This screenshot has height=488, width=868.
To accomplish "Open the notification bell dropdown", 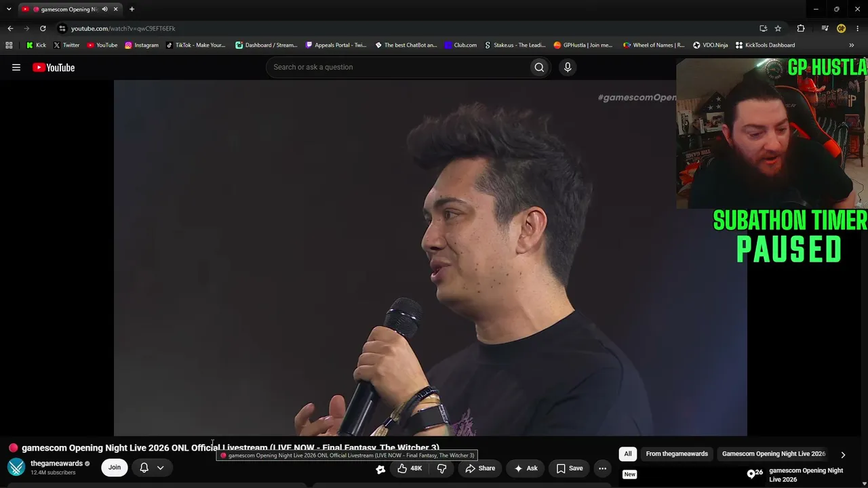I will (x=152, y=468).
